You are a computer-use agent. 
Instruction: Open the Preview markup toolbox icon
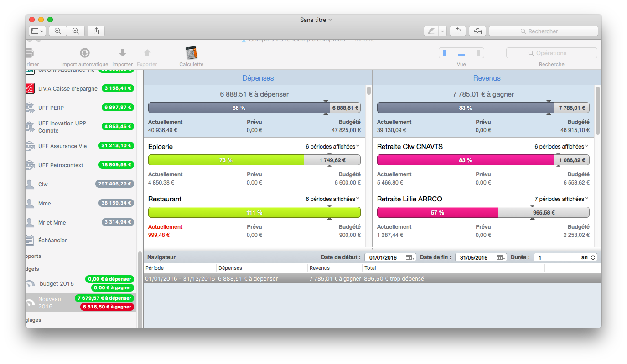click(x=477, y=31)
